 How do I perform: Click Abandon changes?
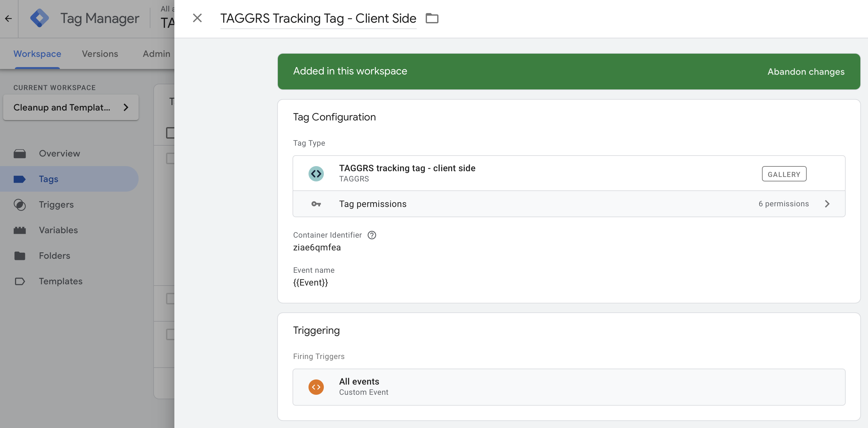tap(806, 72)
